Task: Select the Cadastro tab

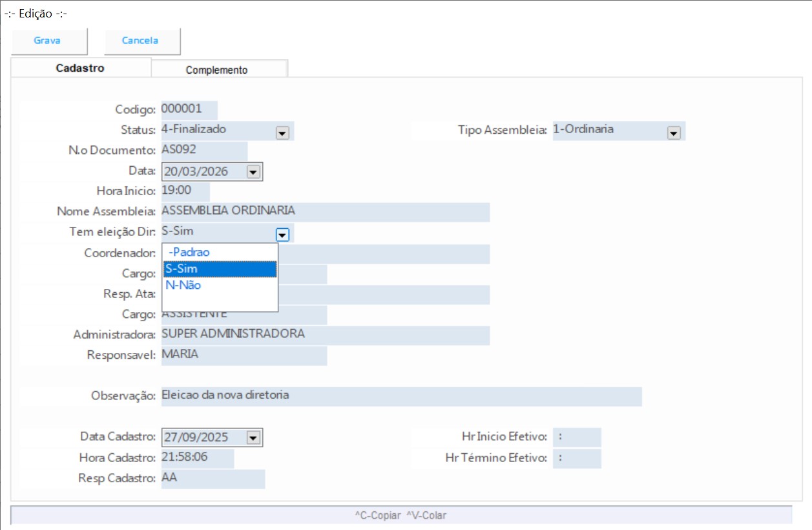Action: point(80,68)
